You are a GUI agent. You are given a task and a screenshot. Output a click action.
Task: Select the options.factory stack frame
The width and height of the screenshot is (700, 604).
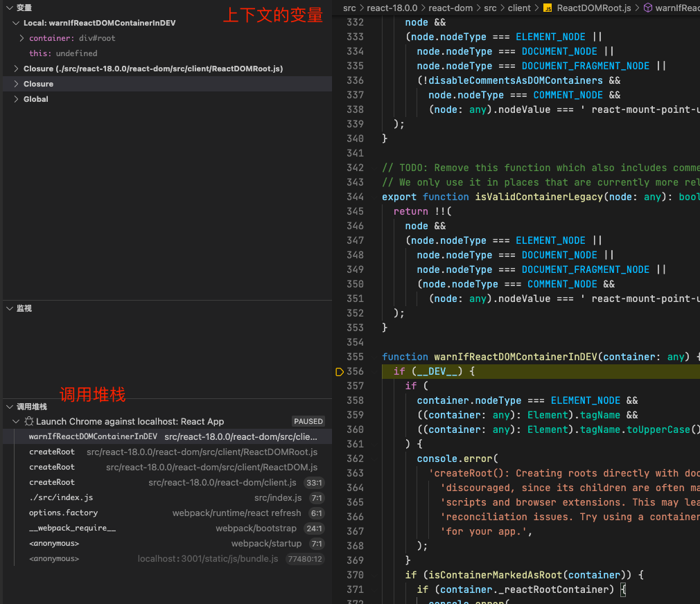tap(63, 513)
